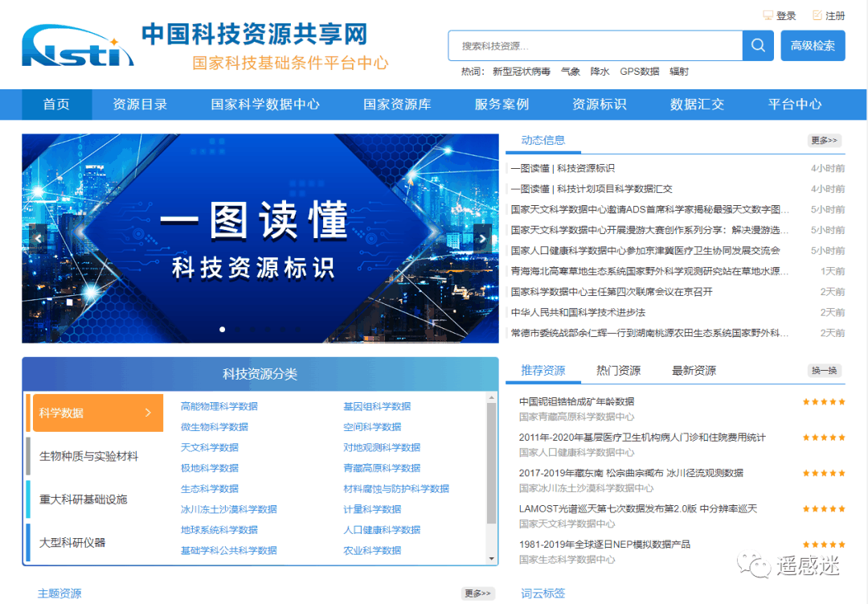Screen dimensions: 868x604
Task: Click the carousel left arrow
Action: pyautogui.click(x=37, y=239)
